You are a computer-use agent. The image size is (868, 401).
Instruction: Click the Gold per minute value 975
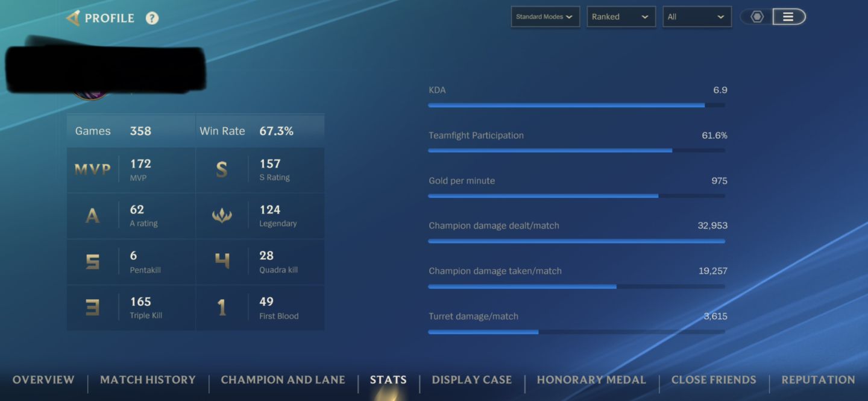coord(719,180)
